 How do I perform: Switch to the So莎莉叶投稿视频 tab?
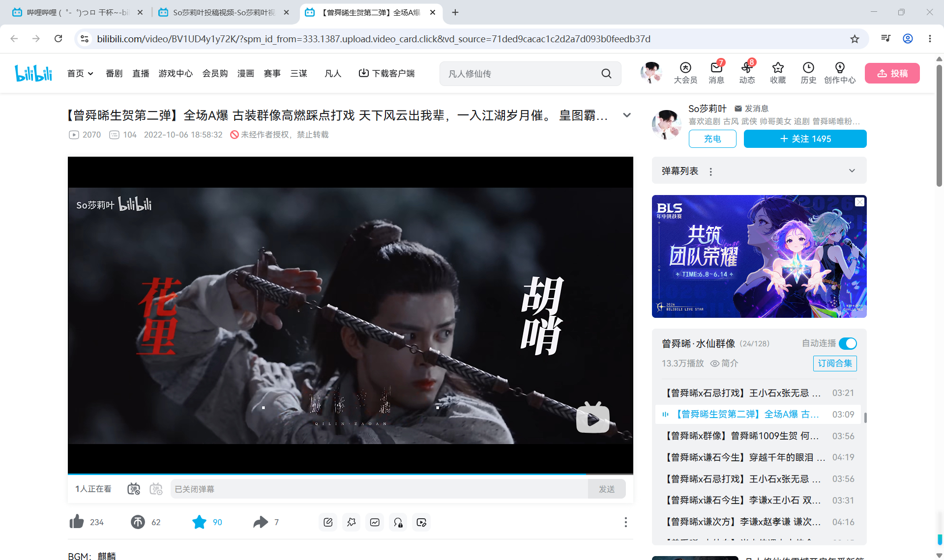224,12
